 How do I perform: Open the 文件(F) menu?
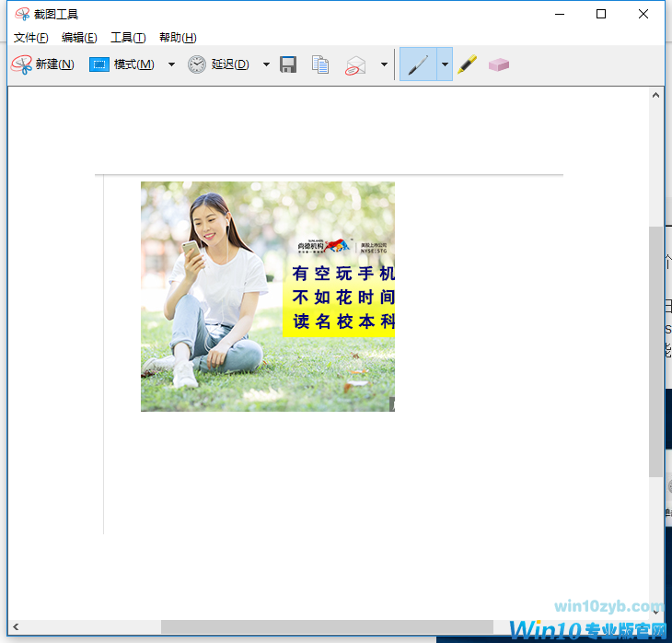click(x=31, y=38)
